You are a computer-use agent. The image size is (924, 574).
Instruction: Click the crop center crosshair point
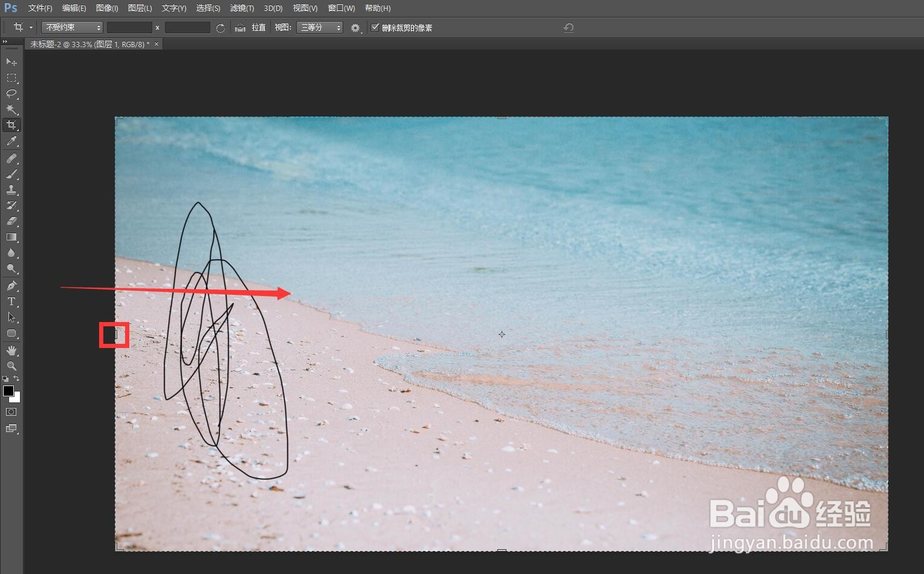(x=502, y=334)
